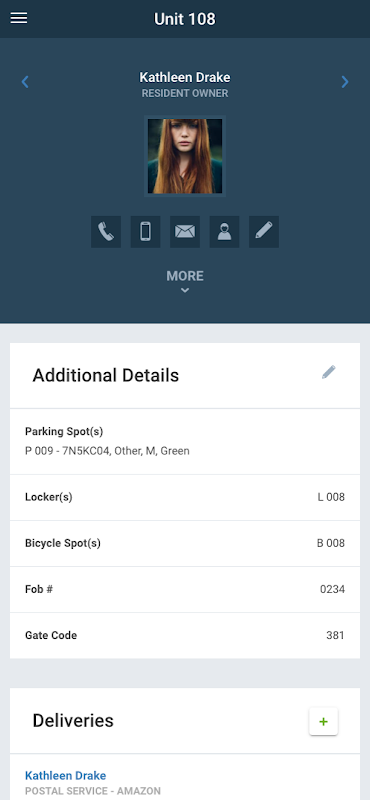Edit Additional Details with the pencil icon
This screenshot has height=800, width=370.
tap(329, 372)
